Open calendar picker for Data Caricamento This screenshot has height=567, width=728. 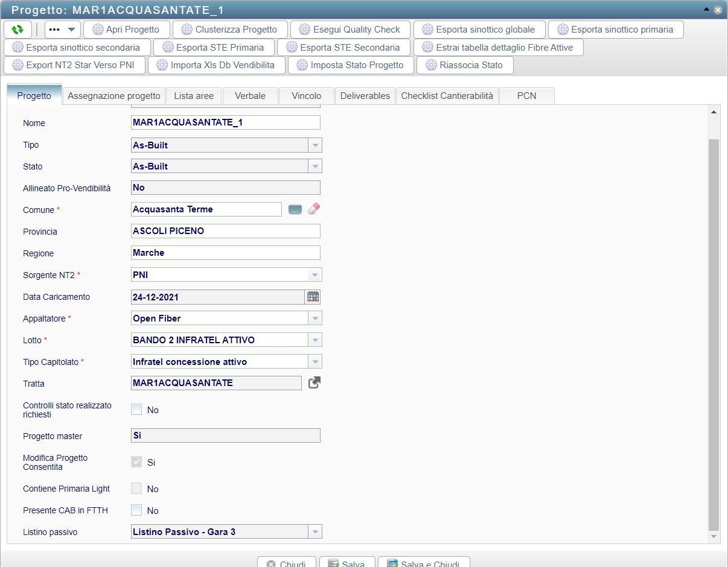(x=313, y=297)
